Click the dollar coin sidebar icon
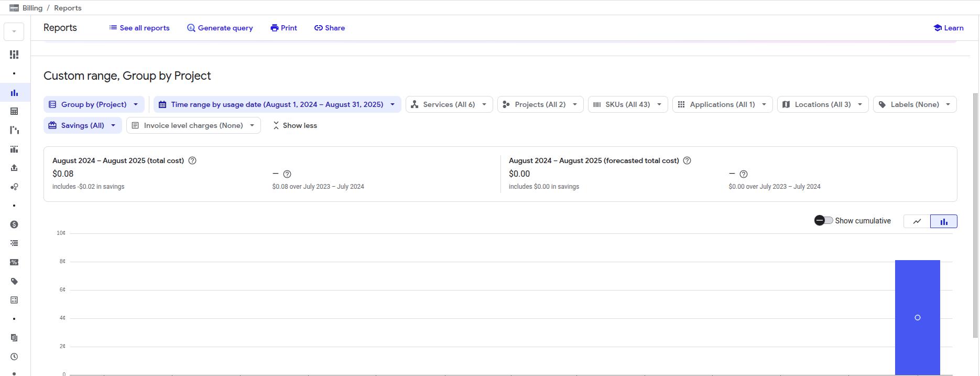980x376 pixels. [14, 224]
